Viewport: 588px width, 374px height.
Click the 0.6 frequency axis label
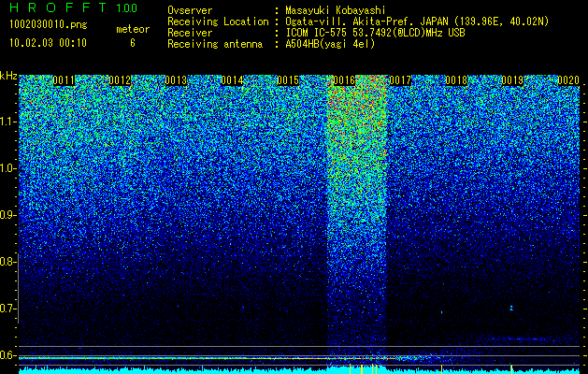(7, 355)
